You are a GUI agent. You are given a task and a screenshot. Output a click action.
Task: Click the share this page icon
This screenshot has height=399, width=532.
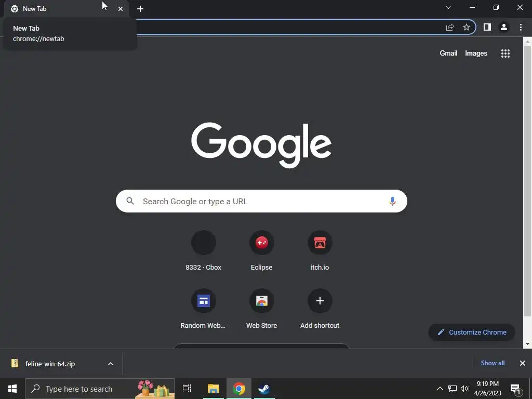pos(450,28)
